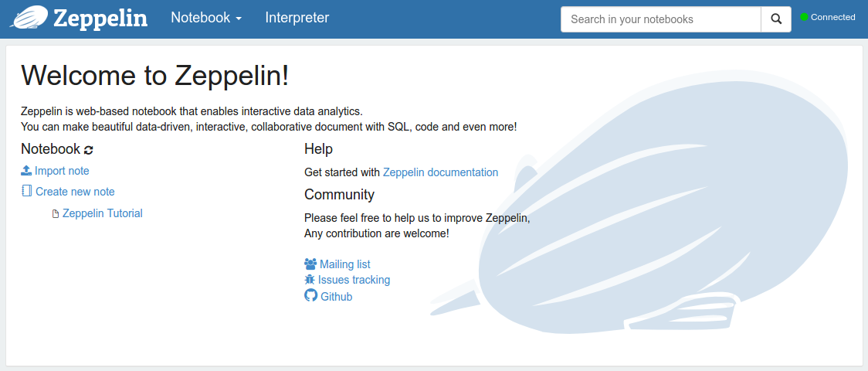Click the Issues tracking bug icon
Image resolution: width=868 pixels, height=371 pixels.
coord(310,280)
